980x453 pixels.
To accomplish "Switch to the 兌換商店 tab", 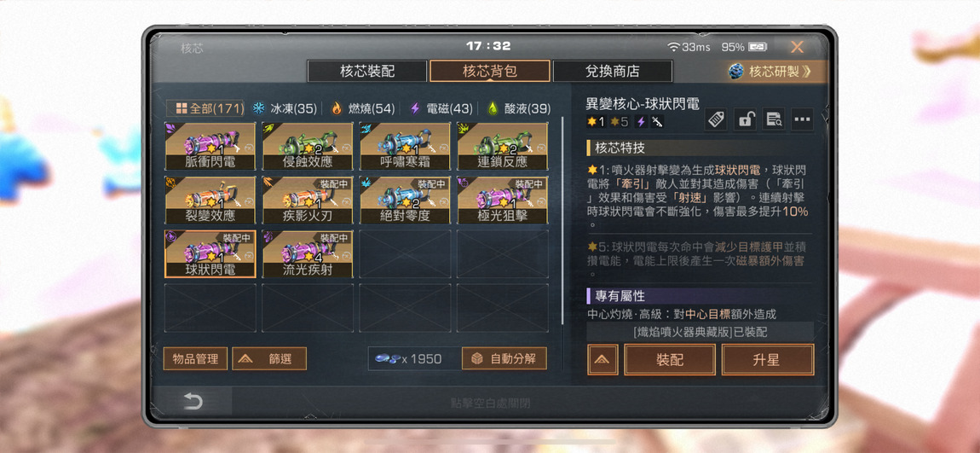I will pos(613,72).
